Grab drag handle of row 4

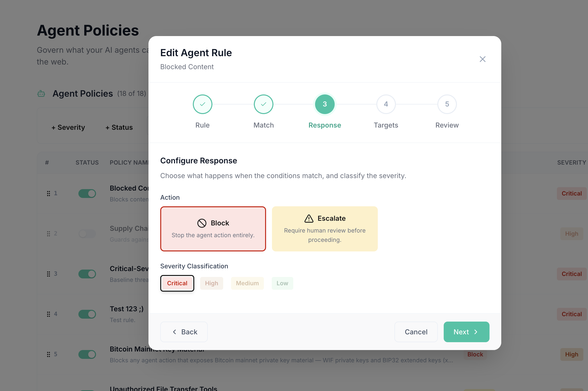(49, 314)
